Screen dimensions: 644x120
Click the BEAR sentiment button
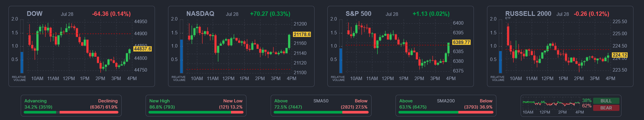606,108
